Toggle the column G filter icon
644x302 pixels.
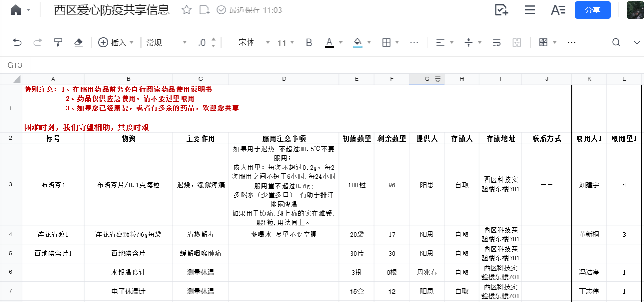coord(438,79)
